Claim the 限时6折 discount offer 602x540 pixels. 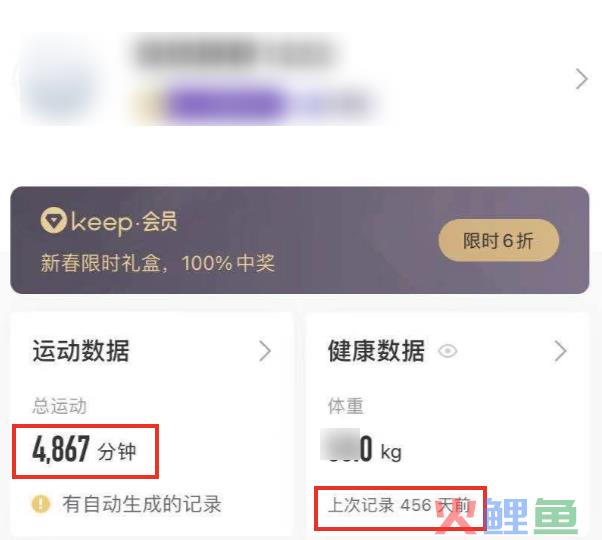tap(498, 241)
